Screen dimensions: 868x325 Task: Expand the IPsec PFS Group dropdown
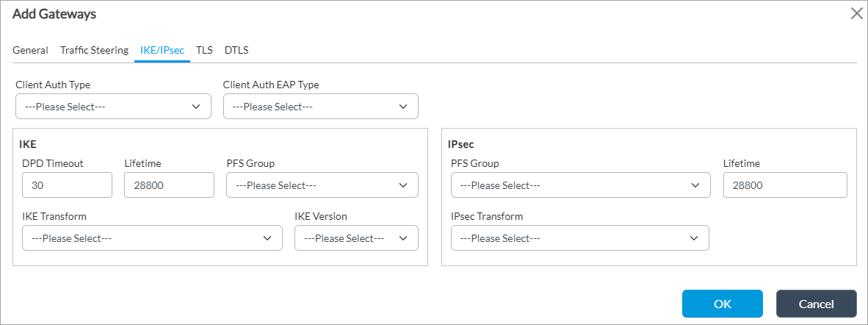[x=580, y=185]
